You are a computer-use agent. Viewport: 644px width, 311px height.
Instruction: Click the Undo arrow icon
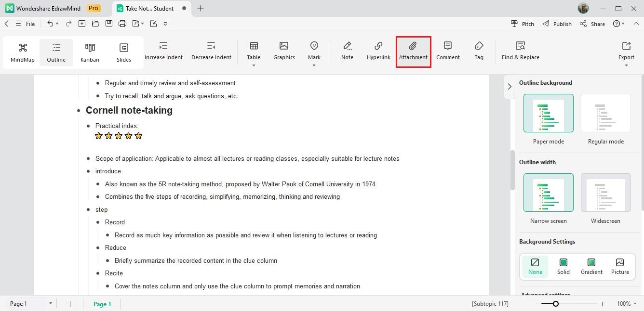tap(50, 24)
